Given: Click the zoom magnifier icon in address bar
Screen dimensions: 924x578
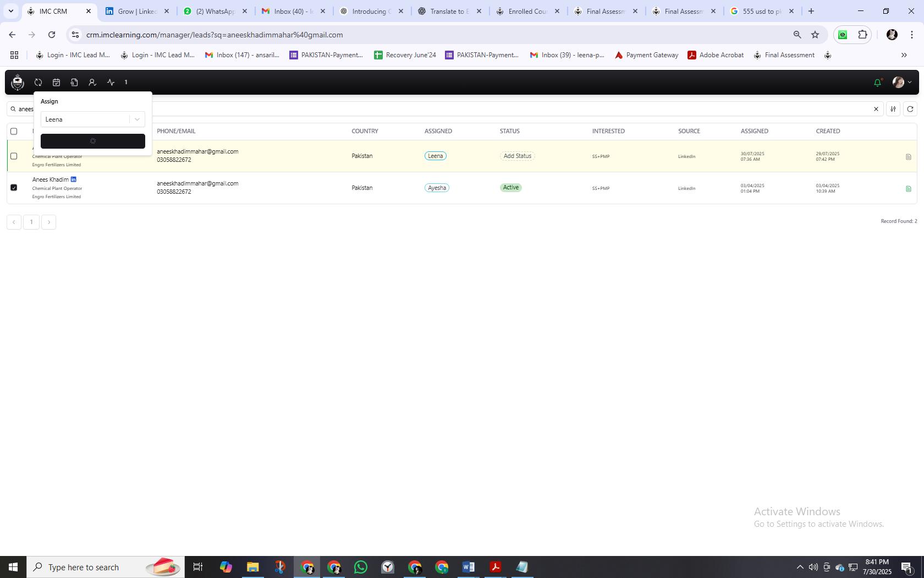Looking at the screenshot, I should click(x=797, y=35).
